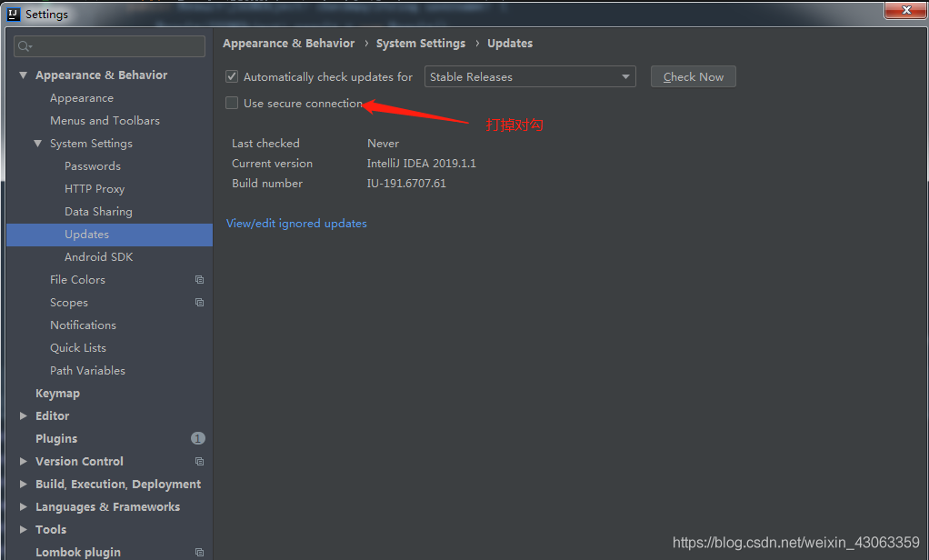
Task: Click the Lombok plugin project-level icon
Action: click(200, 553)
